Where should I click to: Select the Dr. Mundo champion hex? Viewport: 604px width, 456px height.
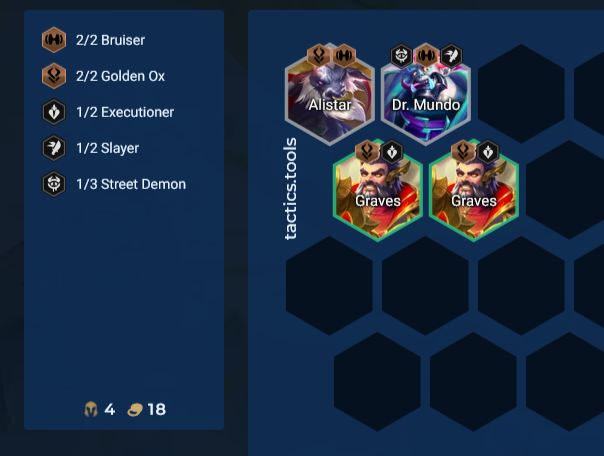click(426, 94)
